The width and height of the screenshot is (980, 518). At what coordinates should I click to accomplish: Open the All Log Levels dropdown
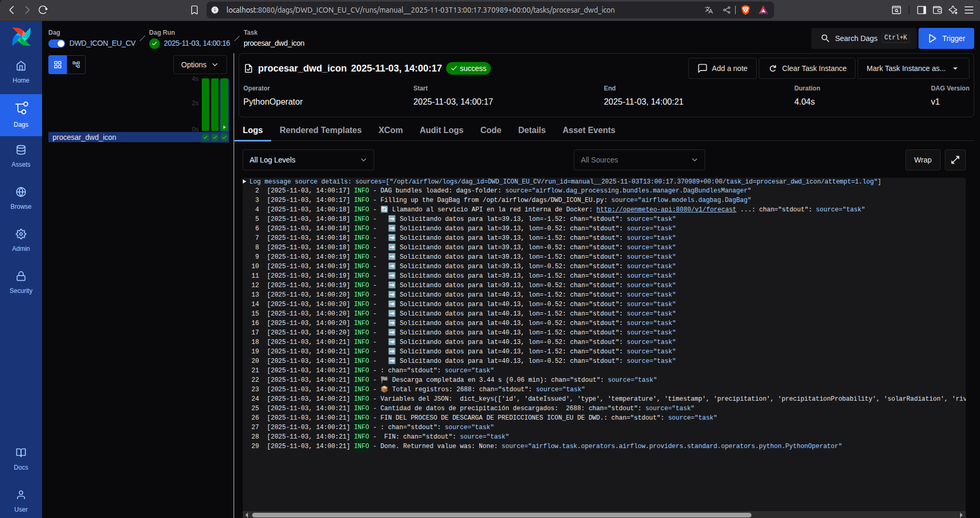(308, 160)
